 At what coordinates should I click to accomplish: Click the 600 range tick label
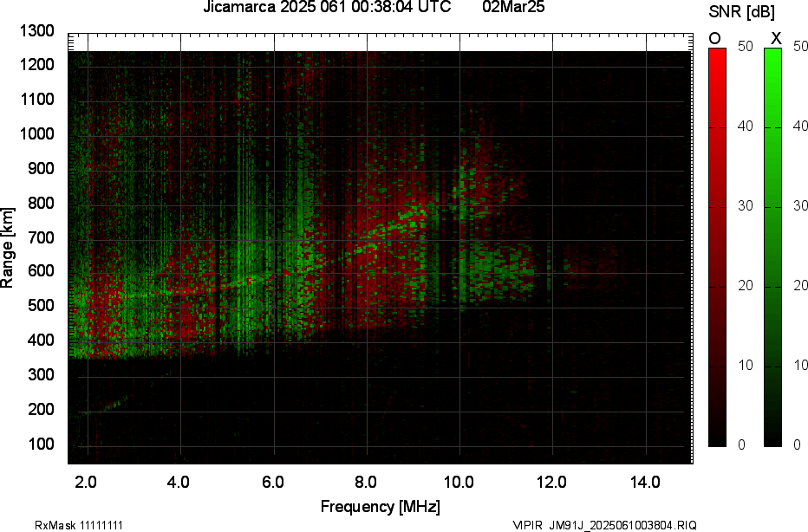[41, 271]
